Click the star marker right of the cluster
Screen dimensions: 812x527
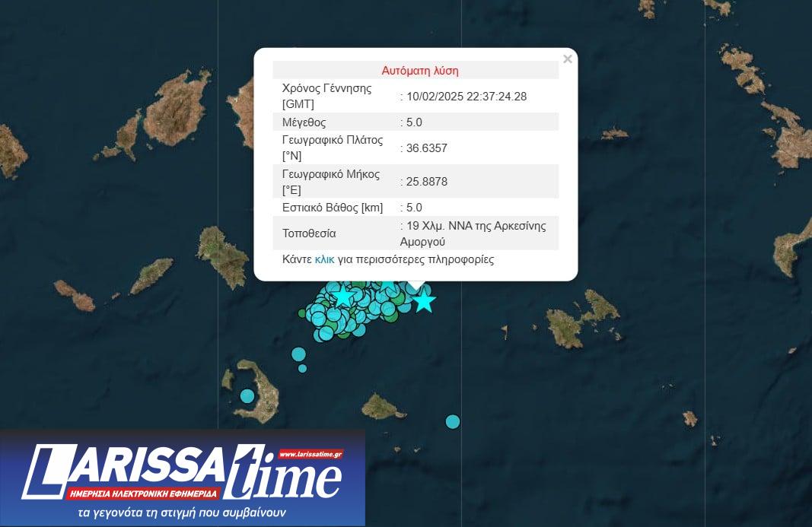click(x=424, y=302)
